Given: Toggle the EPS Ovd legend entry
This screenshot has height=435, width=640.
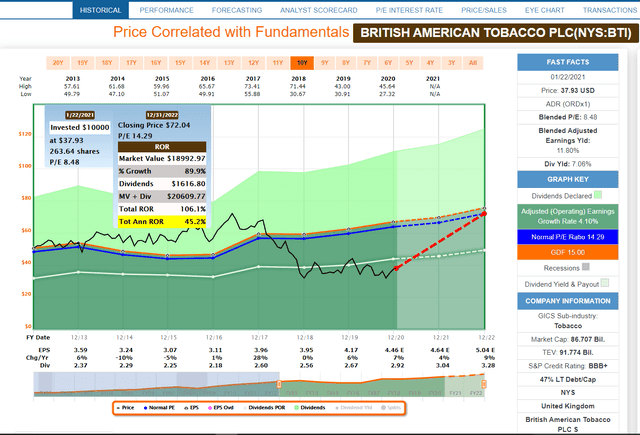Looking at the screenshot, I should [x=221, y=408].
